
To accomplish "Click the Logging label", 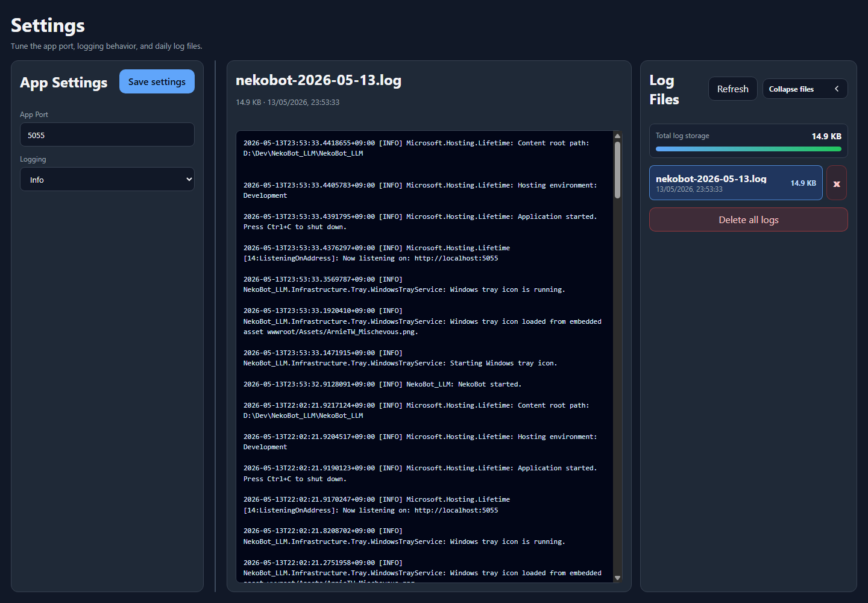I will coord(33,159).
